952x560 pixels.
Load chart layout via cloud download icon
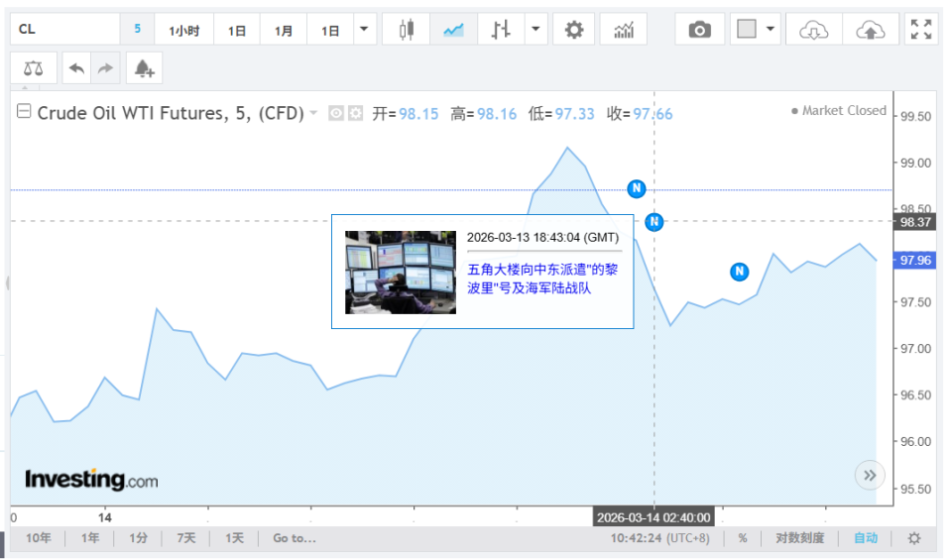coord(813,29)
